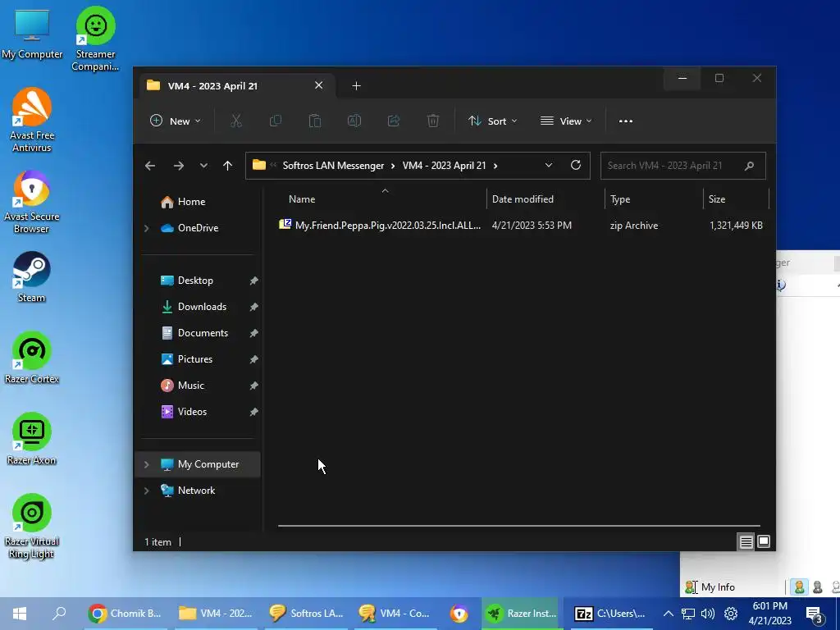
Task: Select Razer Axon desktop icon
Action: pyautogui.click(x=32, y=439)
